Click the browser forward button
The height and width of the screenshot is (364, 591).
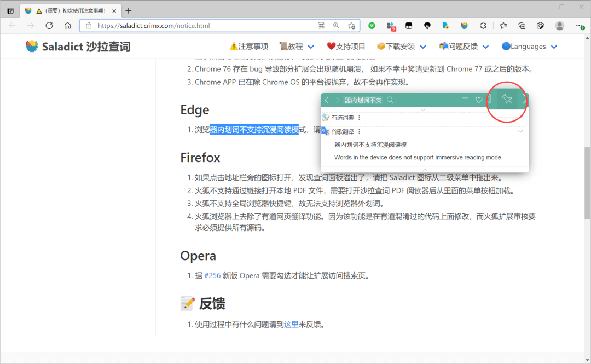[31, 26]
